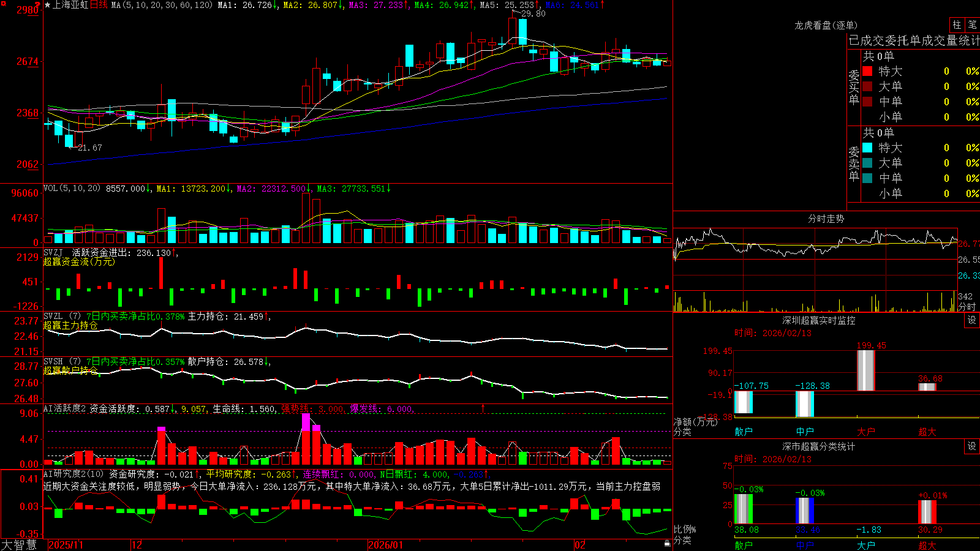Click the star icon beside 上海亚虹
The width and height of the screenshot is (980, 551).
[x=48, y=5]
